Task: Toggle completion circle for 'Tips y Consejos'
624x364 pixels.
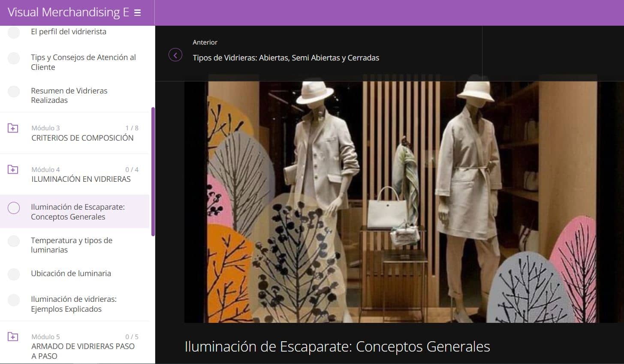Action: (x=14, y=58)
